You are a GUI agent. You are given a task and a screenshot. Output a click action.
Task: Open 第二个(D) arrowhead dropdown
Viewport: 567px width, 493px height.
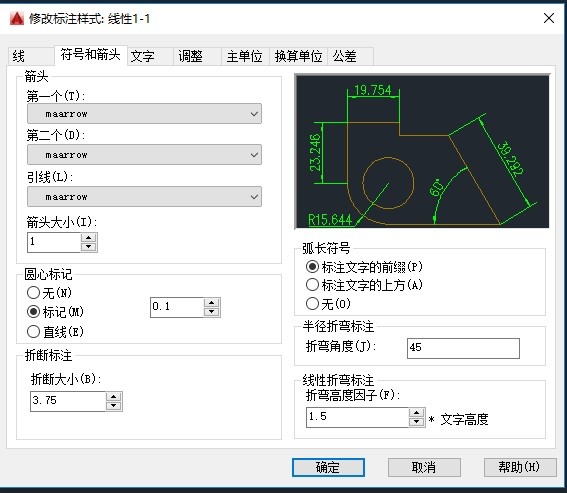point(144,155)
